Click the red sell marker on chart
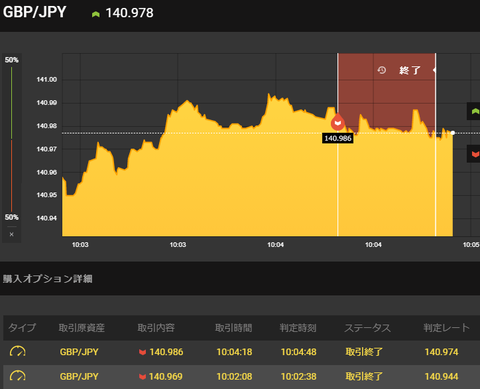This screenshot has width=480, height=389. [x=338, y=122]
